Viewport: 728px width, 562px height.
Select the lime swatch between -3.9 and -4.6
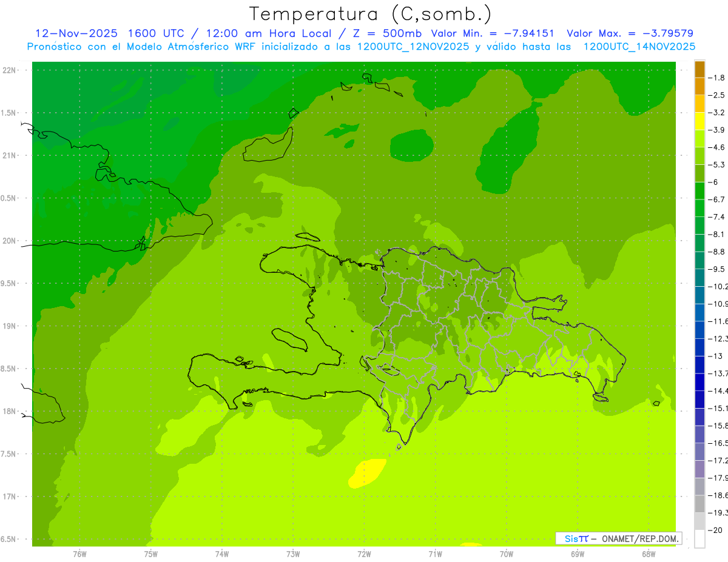point(699,138)
